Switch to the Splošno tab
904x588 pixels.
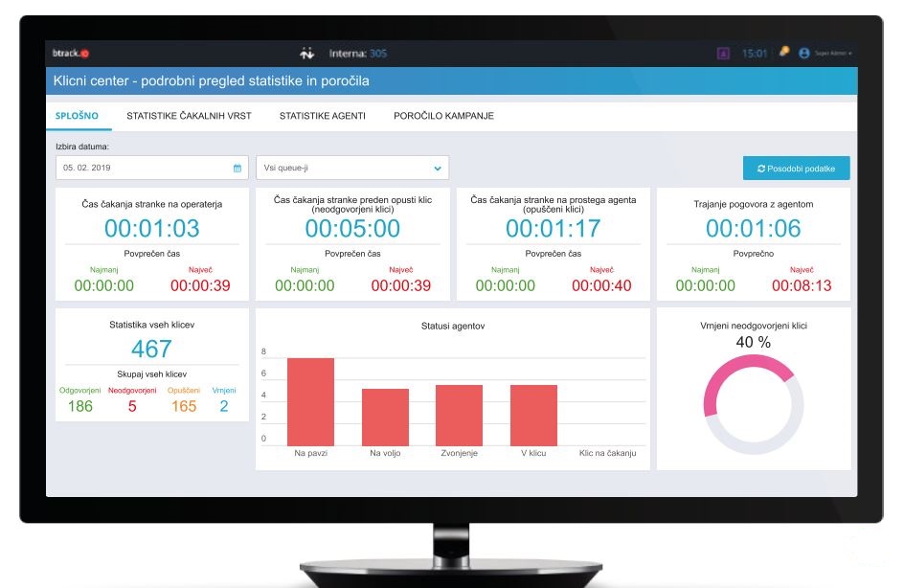click(77, 116)
